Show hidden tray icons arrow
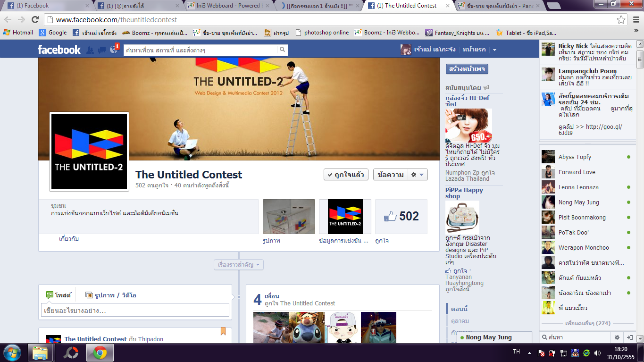 pyautogui.click(x=529, y=353)
